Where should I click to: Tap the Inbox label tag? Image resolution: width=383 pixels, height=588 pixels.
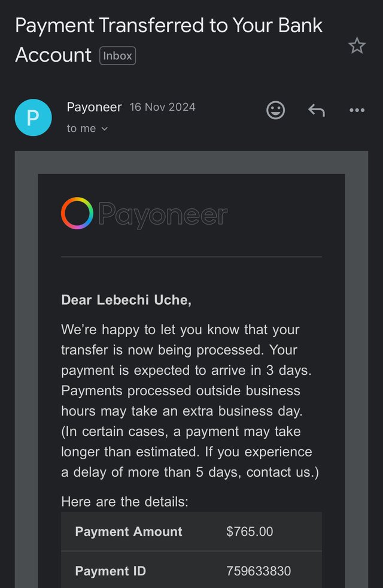point(117,56)
